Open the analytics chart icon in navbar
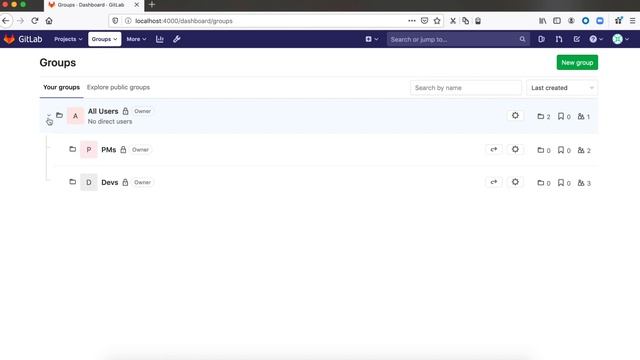The image size is (640, 360). (x=160, y=39)
